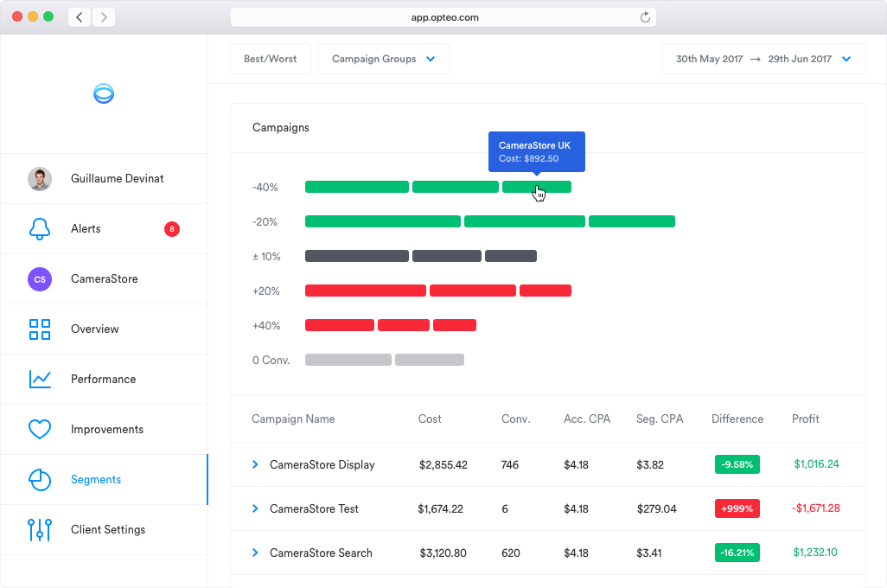
Task: Click first grey bar in 0 Conv. row
Action: [348, 360]
